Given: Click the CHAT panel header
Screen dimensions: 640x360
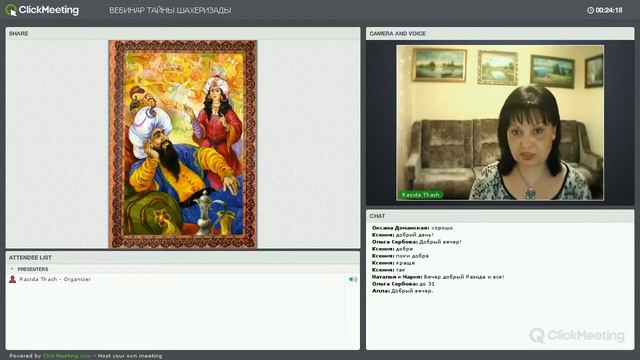Looking at the screenshot, I should coord(500,216).
